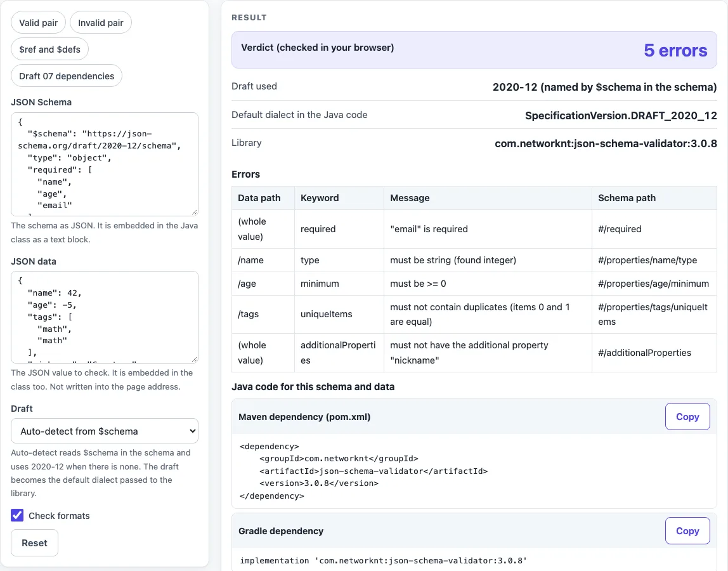Select the /name data path cell
Viewport: 728px width, 571px height.
263,260
